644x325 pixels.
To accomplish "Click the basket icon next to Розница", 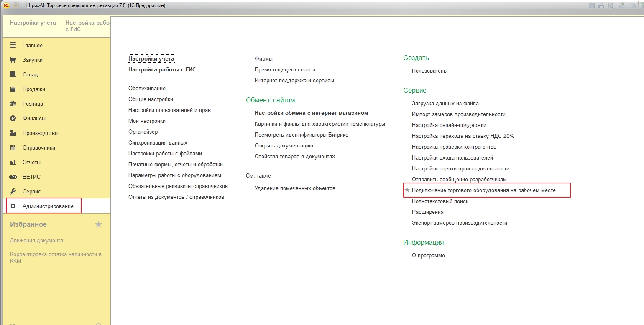I will [13, 104].
